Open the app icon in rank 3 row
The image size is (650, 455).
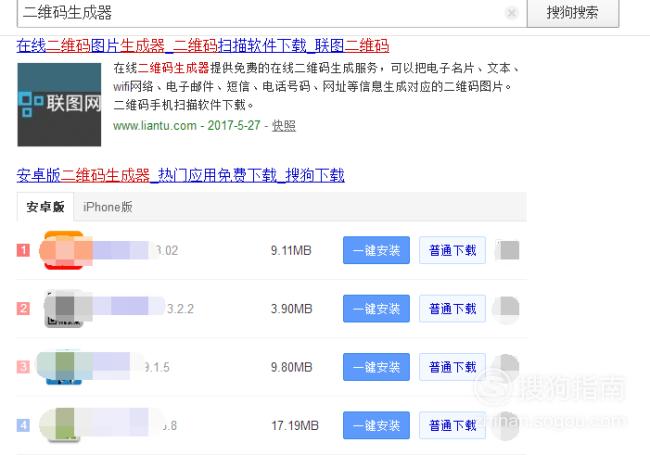63,367
